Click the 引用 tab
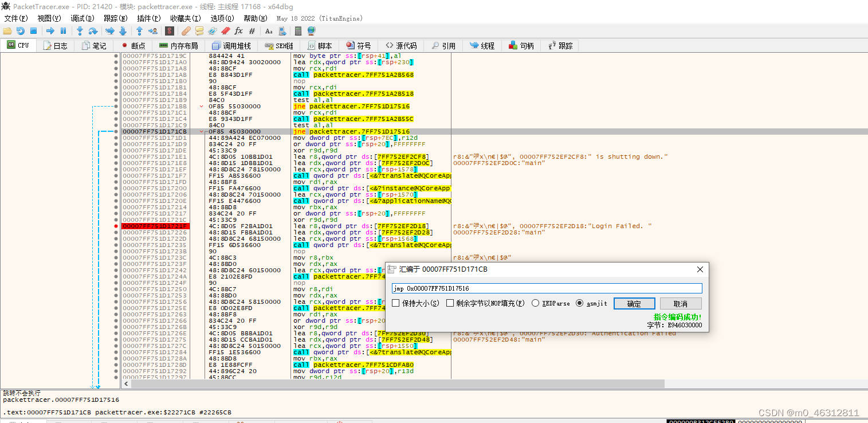The width and height of the screenshot is (868, 423). click(x=443, y=45)
